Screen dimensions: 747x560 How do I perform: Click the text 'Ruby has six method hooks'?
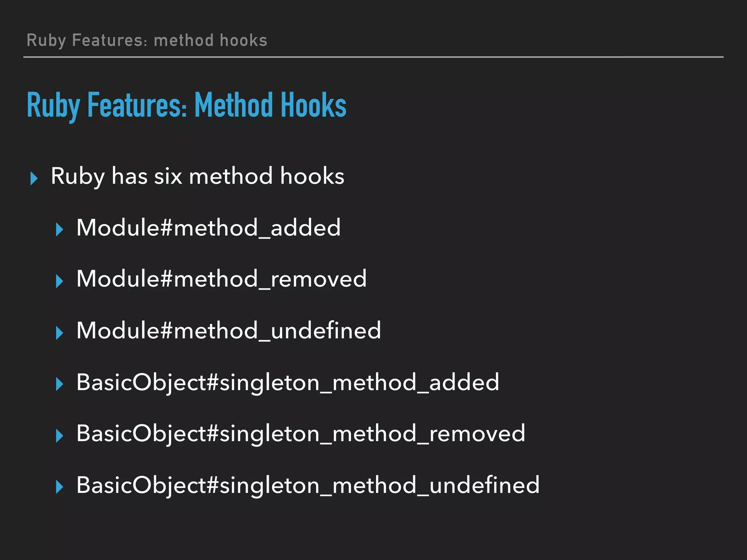[197, 177]
